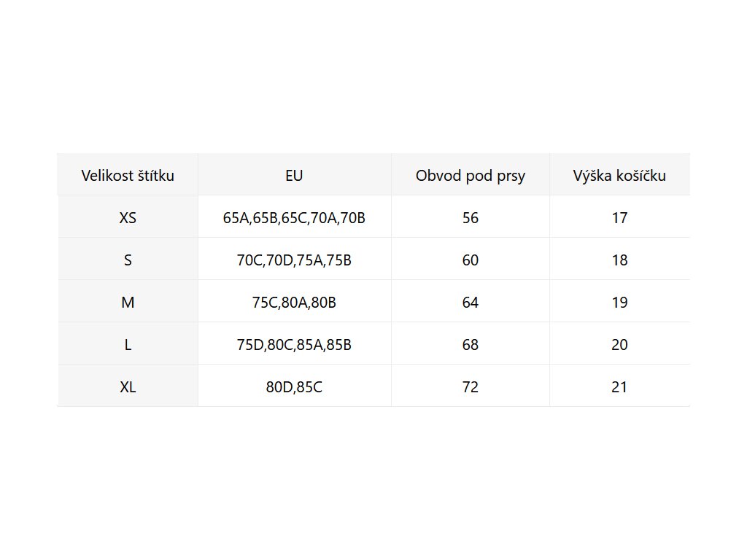Viewport: 747px width, 560px height.
Task: Click the cup height value 19
Action: [x=619, y=302]
